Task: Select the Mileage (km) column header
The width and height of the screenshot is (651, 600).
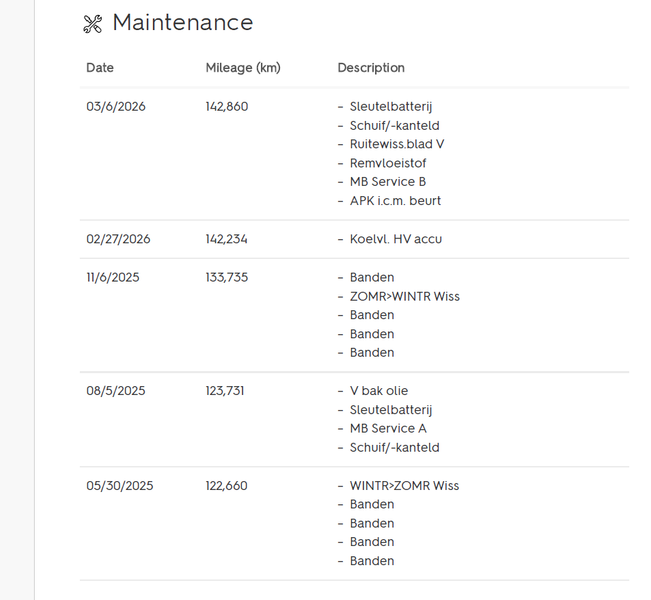Action: (x=243, y=68)
